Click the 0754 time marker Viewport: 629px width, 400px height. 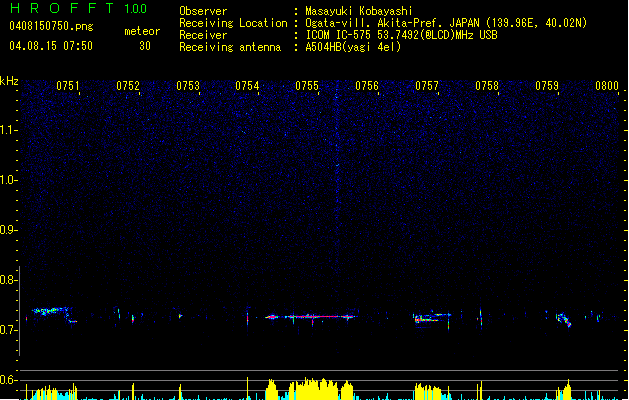coord(247,86)
